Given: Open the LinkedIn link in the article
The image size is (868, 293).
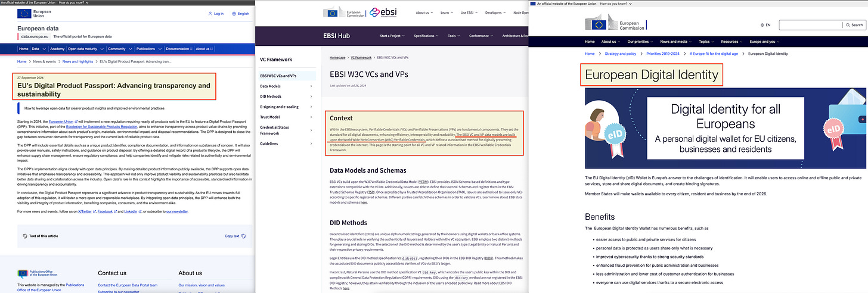Looking at the screenshot, I should click(131, 211).
